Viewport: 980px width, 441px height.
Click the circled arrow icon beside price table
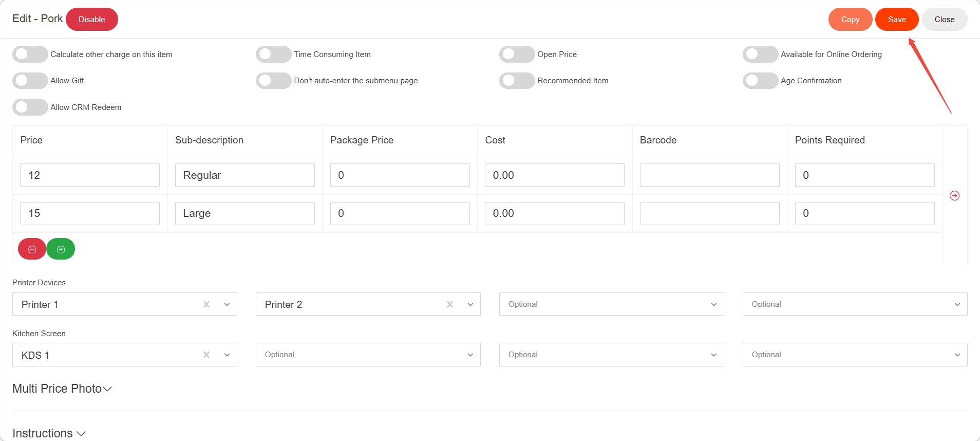pos(954,196)
